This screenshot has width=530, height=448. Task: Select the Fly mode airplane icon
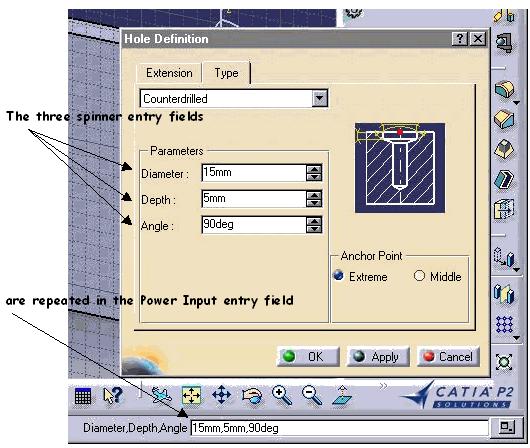[161, 395]
